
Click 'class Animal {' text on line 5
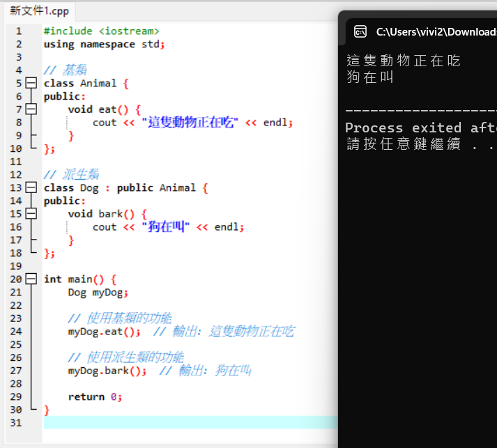(x=86, y=84)
